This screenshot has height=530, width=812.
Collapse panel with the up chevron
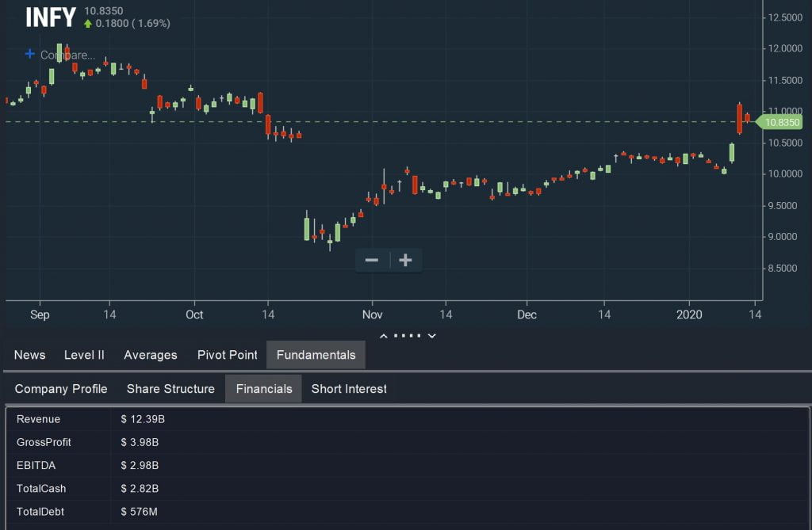tap(384, 336)
